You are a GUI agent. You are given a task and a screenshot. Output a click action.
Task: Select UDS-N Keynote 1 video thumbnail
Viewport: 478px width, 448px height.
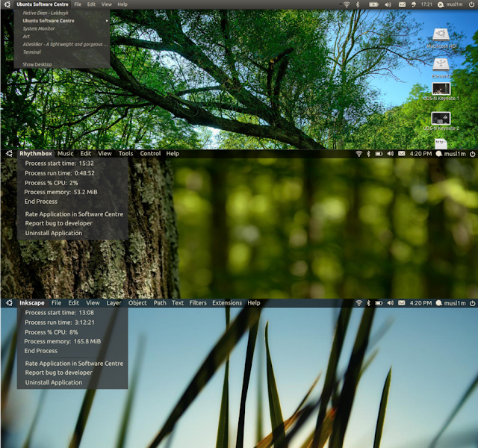click(x=441, y=89)
